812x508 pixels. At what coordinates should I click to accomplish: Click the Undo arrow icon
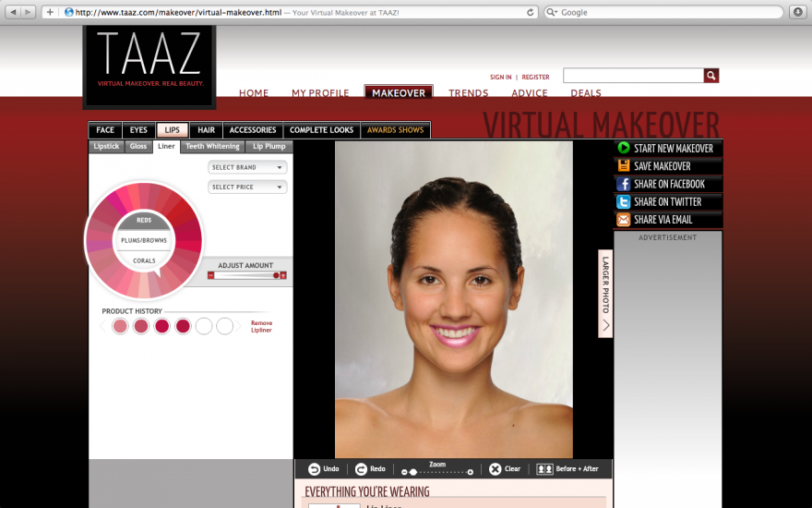(314, 469)
